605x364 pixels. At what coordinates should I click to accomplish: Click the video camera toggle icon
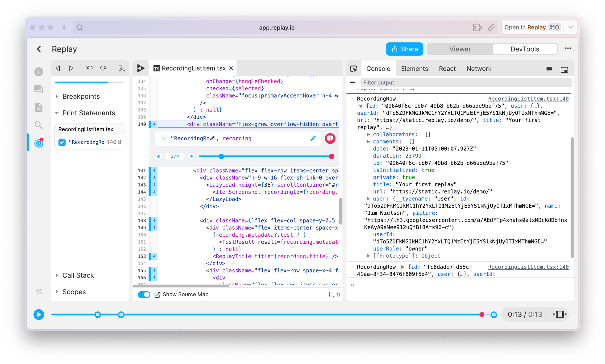coord(549,69)
